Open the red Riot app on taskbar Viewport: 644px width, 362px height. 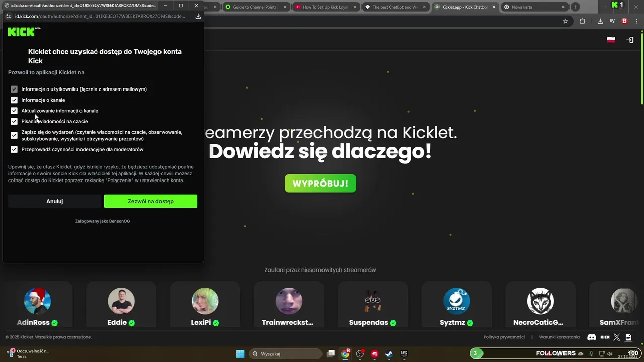pyautogui.click(x=374, y=354)
